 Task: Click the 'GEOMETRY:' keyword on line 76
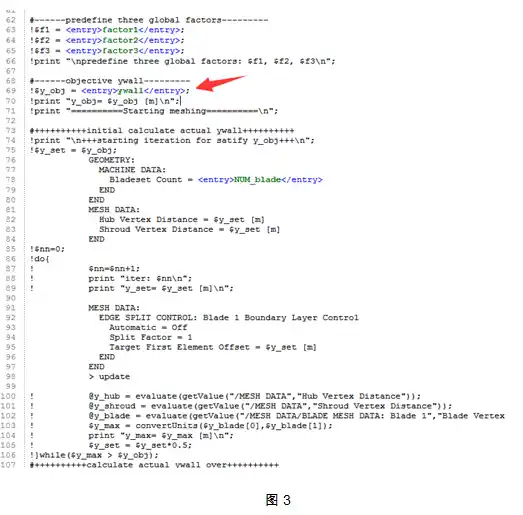(x=111, y=160)
